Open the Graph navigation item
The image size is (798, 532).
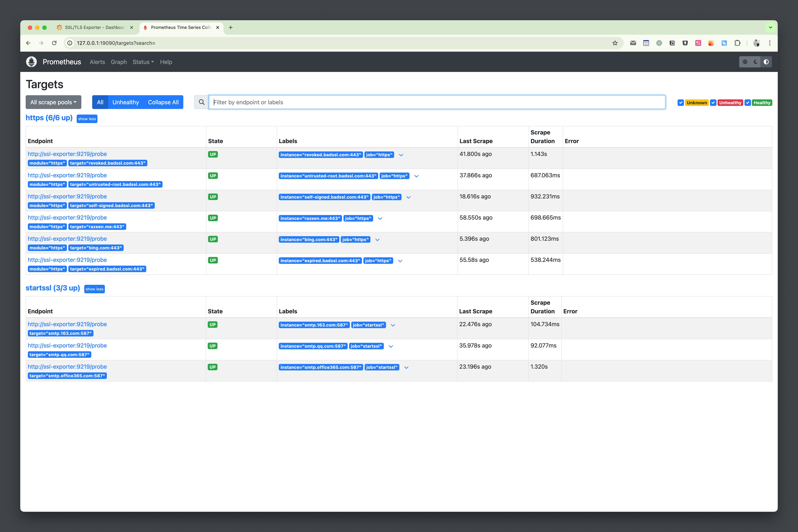(119, 62)
